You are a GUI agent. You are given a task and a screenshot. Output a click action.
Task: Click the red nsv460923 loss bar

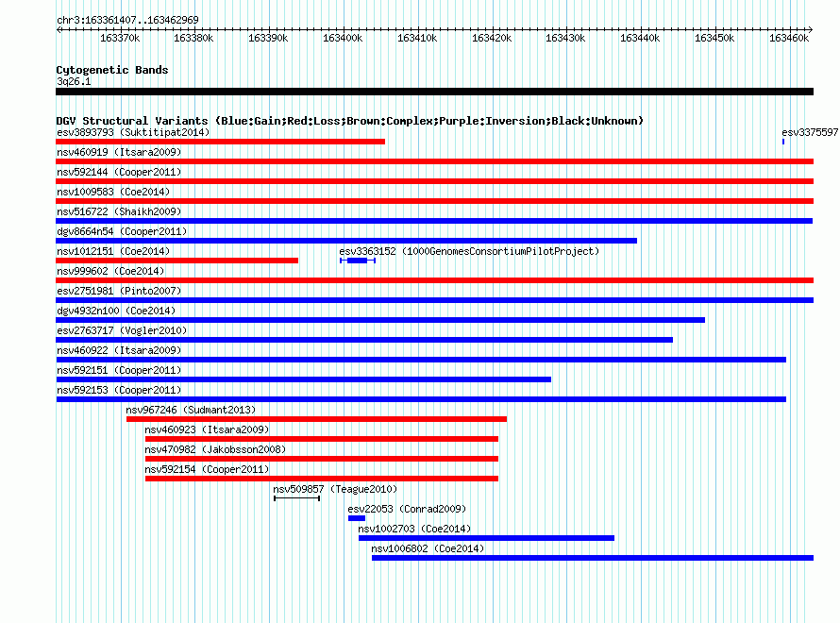pos(322,439)
